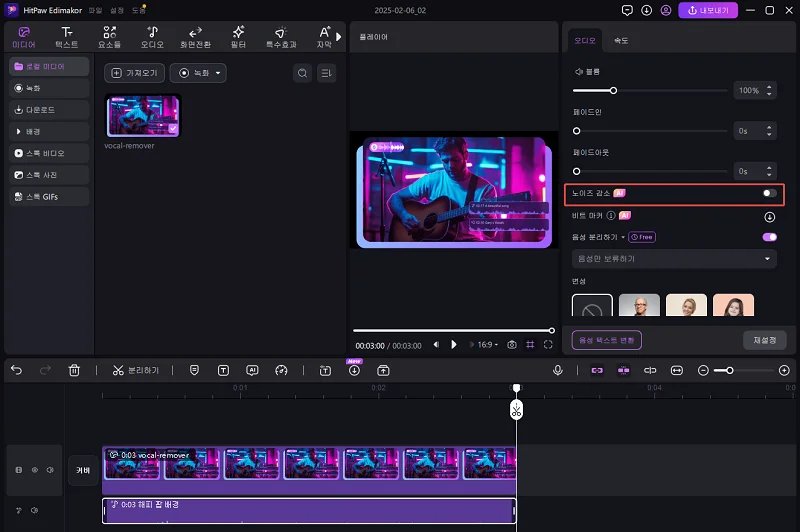
Task: Click the 페이드인 fade-in slider handle
Action: [x=577, y=131]
